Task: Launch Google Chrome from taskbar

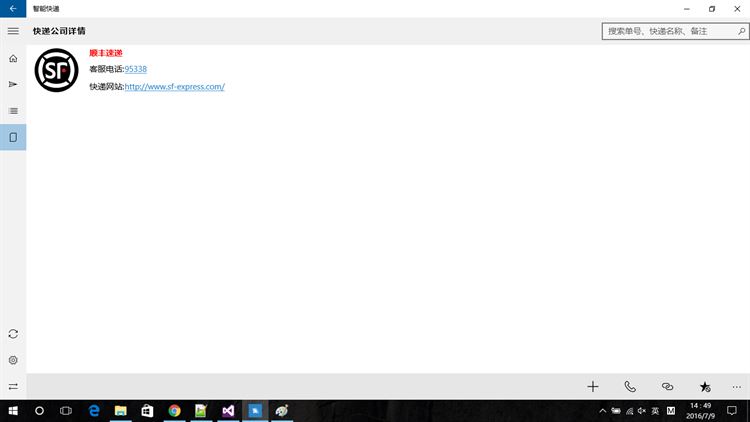Action: [174, 411]
